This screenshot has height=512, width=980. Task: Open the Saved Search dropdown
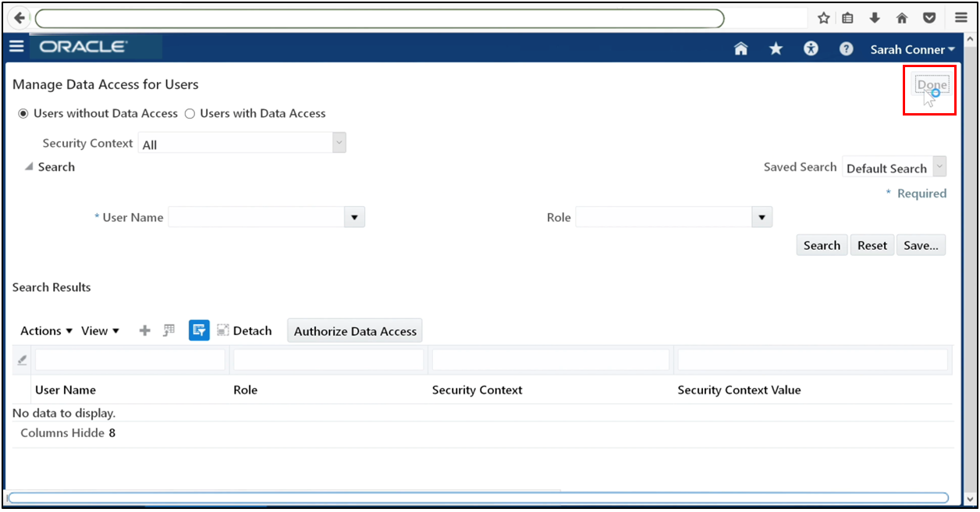[x=939, y=167]
